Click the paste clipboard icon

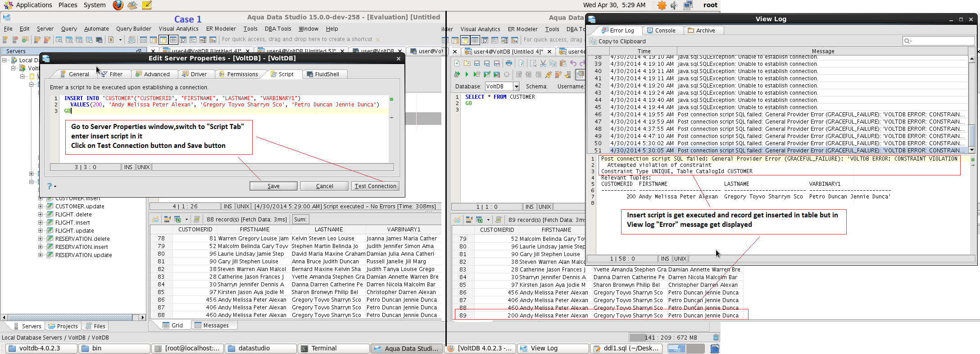point(563,63)
